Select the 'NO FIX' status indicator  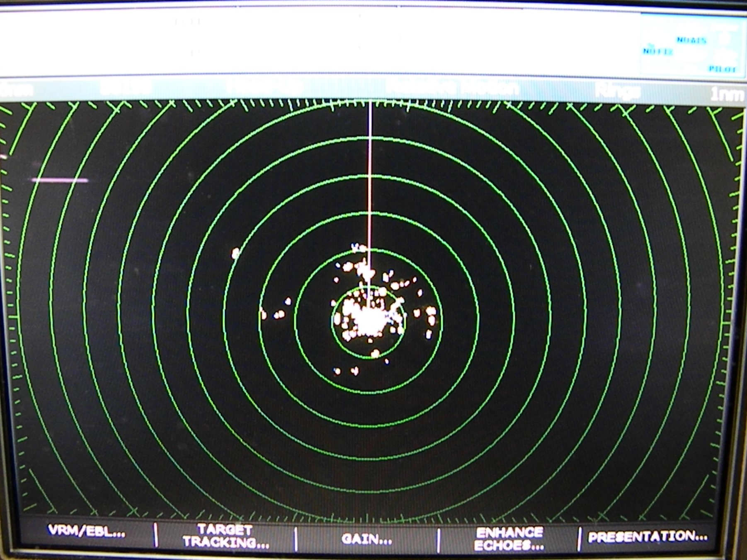pos(657,51)
